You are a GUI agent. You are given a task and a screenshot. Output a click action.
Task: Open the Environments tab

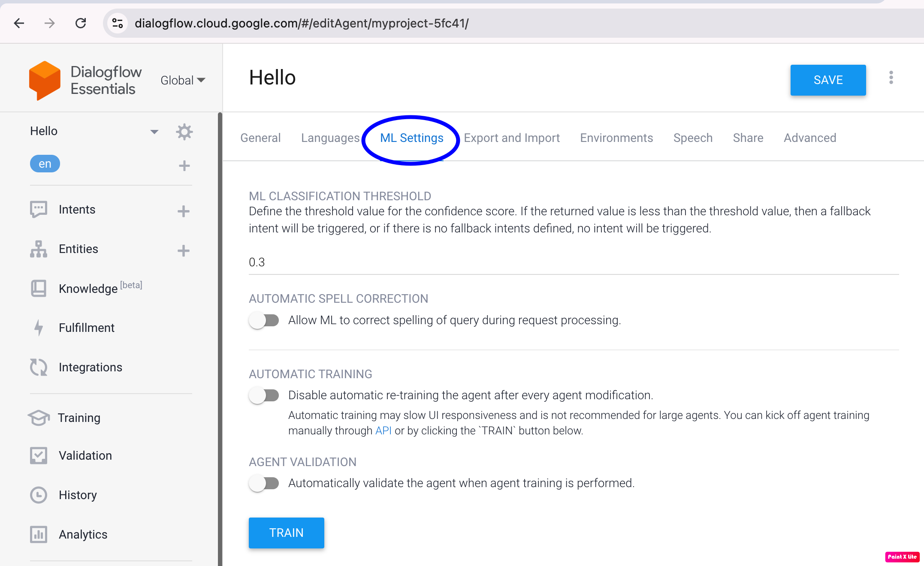pyautogui.click(x=616, y=138)
